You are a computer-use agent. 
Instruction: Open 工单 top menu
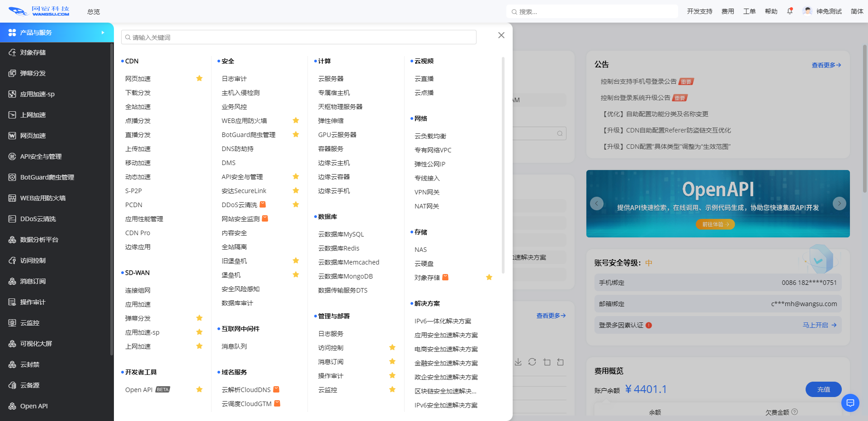[x=749, y=11]
